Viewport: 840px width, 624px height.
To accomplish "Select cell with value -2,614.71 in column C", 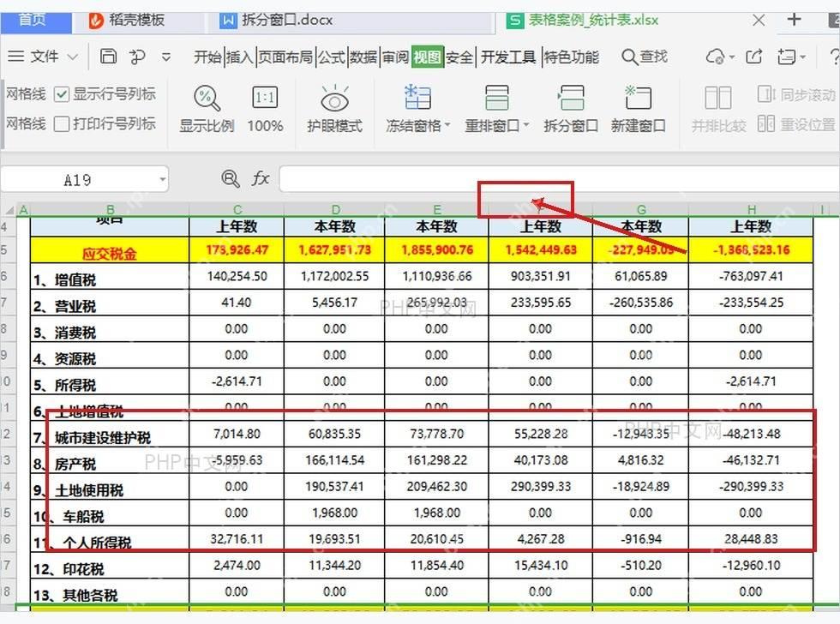I will point(237,382).
